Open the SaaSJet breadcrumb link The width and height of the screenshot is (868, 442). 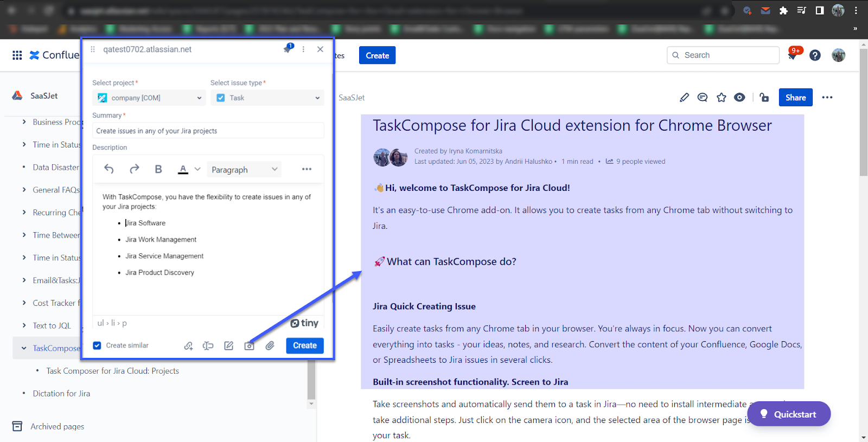click(x=352, y=98)
